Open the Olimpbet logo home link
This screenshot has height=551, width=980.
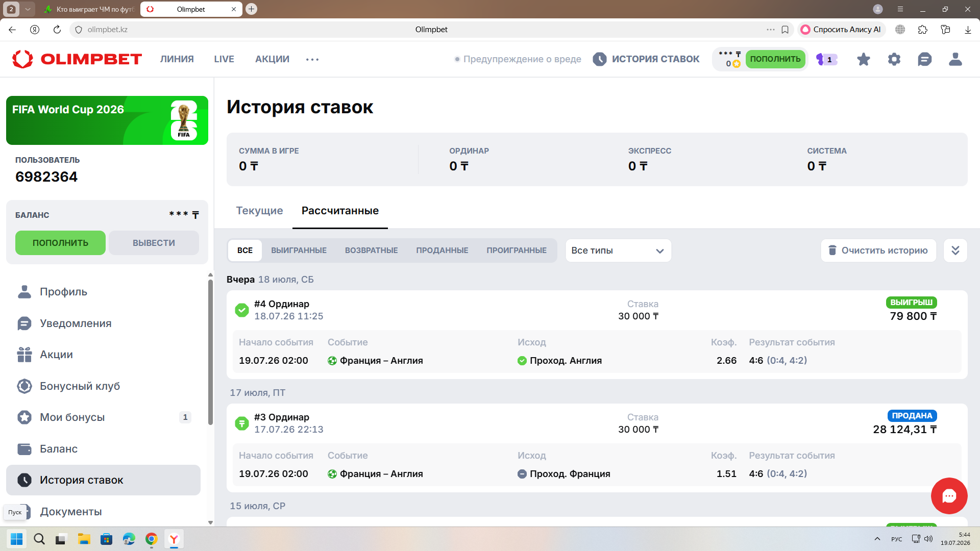pyautogui.click(x=77, y=59)
